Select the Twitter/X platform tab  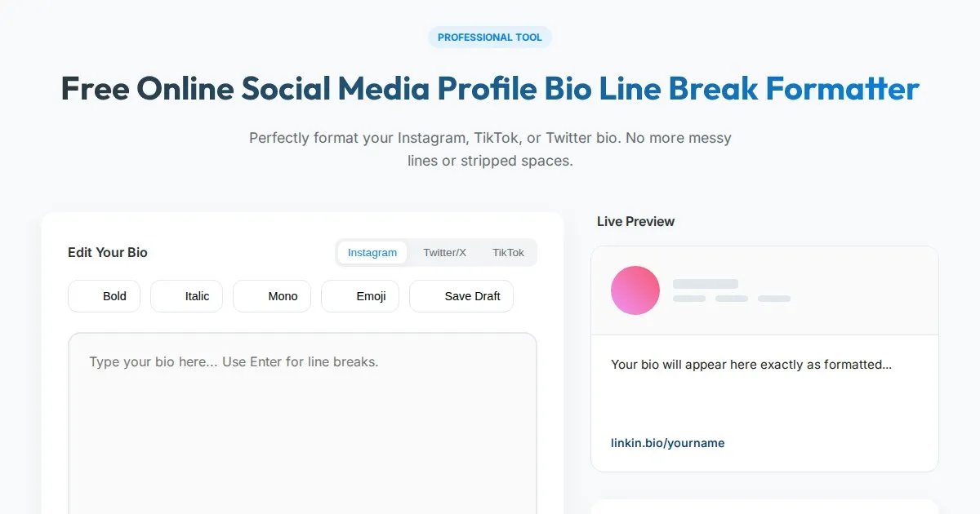click(444, 253)
